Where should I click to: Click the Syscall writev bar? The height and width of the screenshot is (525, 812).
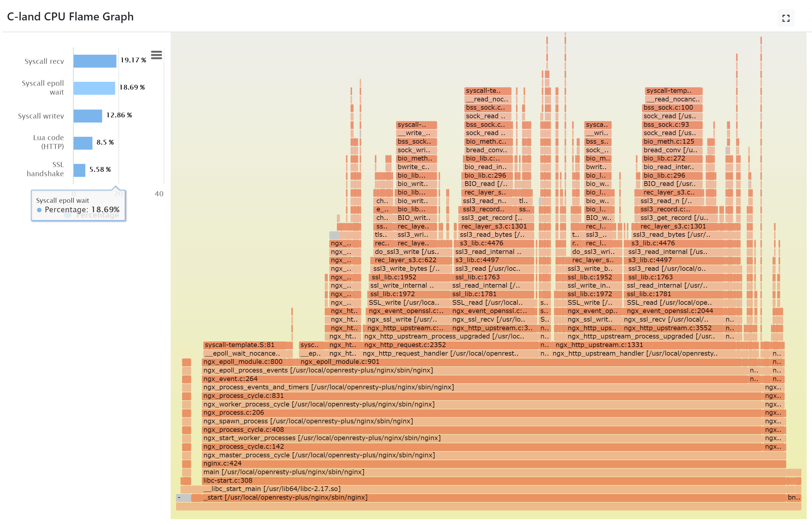pyautogui.click(x=88, y=116)
